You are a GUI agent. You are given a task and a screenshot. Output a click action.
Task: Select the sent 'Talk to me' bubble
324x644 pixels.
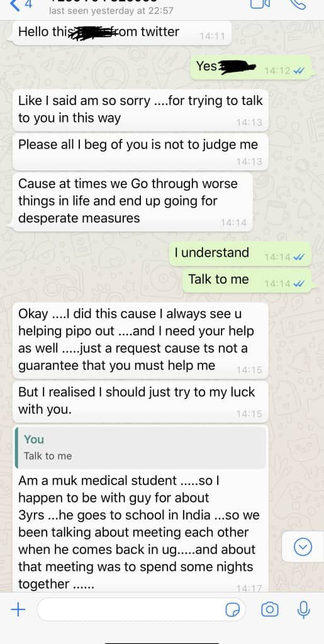pyautogui.click(x=247, y=280)
